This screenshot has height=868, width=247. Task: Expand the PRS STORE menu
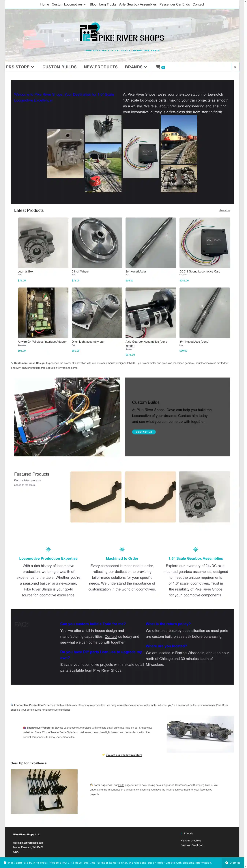tap(20, 67)
